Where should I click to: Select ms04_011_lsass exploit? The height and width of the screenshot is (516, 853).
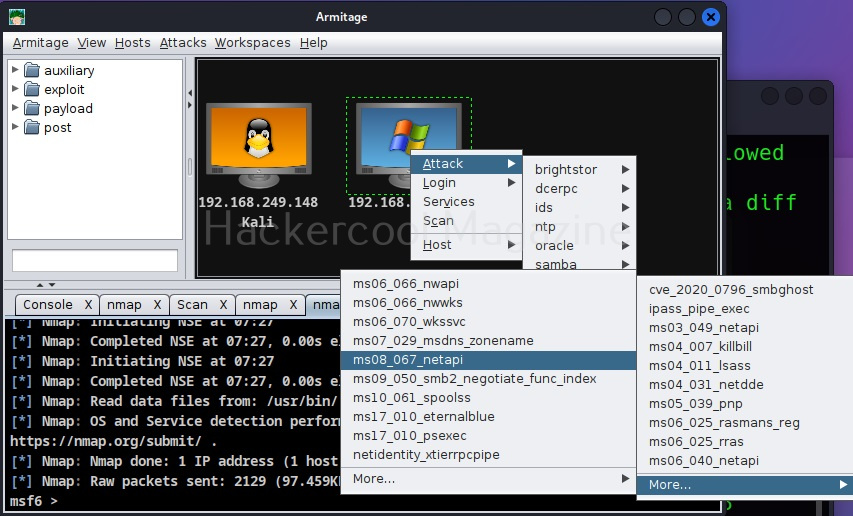click(745, 366)
